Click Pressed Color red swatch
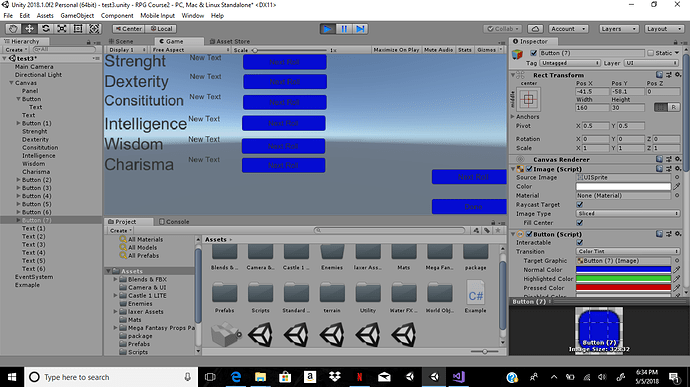 coord(623,288)
